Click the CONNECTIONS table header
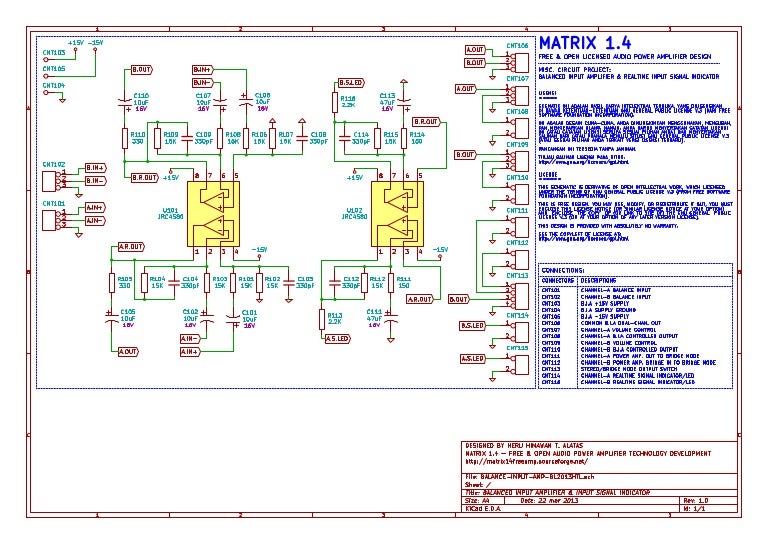768x544 pixels. 560,270
